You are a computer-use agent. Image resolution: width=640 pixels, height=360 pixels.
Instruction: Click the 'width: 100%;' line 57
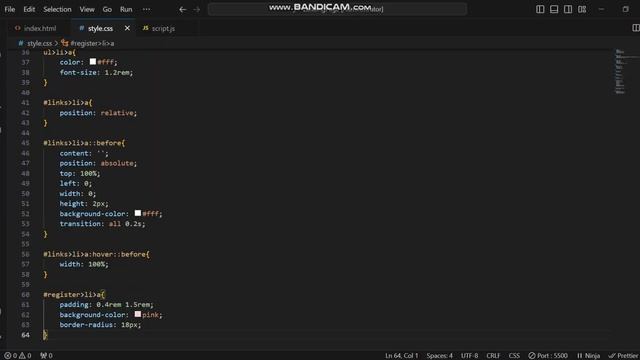[x=84, y=264]
